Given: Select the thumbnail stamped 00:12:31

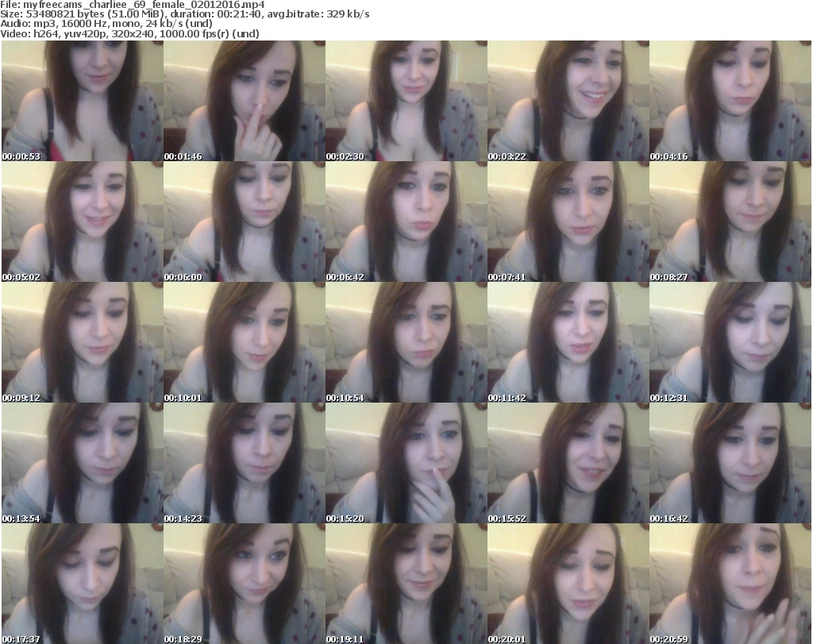Looking at the screenshot, I should 730,343.
